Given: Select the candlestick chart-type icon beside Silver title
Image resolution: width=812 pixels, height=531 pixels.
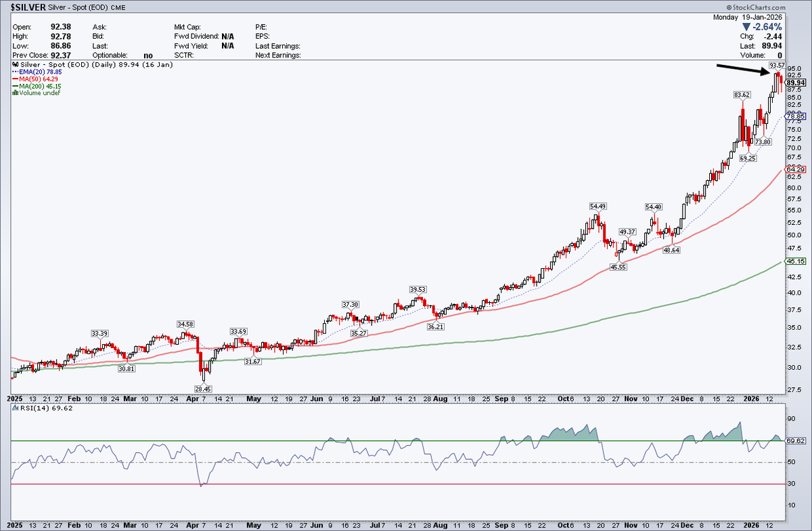Looking at the screenshot, I should [15, 64].
